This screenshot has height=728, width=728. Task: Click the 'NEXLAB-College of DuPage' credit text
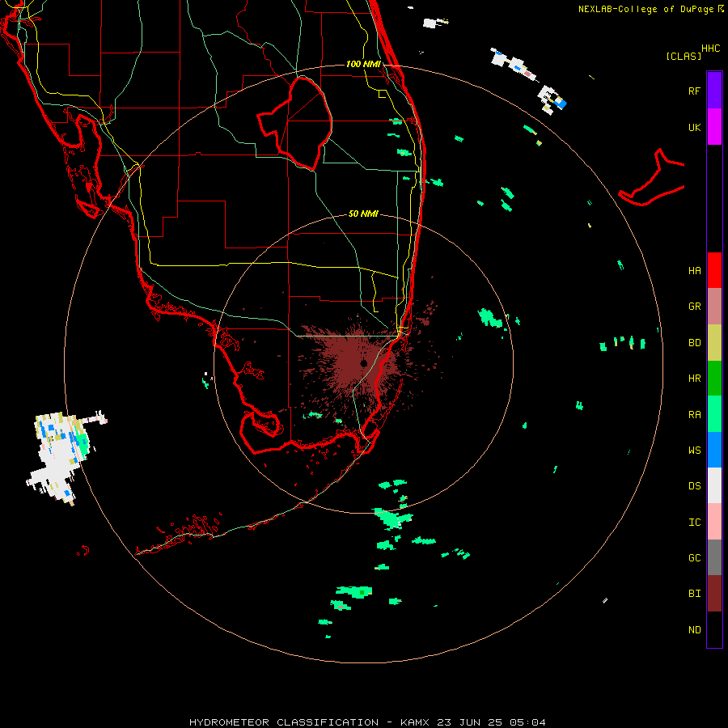(645, 9)
